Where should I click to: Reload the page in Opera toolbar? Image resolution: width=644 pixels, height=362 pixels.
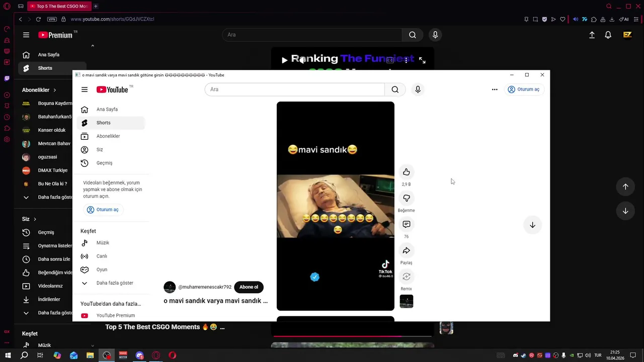point(38,19)
